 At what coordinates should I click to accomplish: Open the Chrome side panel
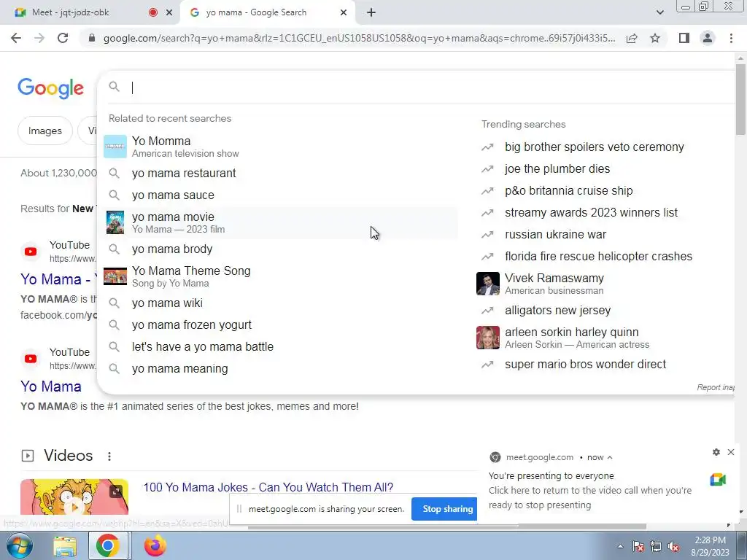(x=684, y=38)
